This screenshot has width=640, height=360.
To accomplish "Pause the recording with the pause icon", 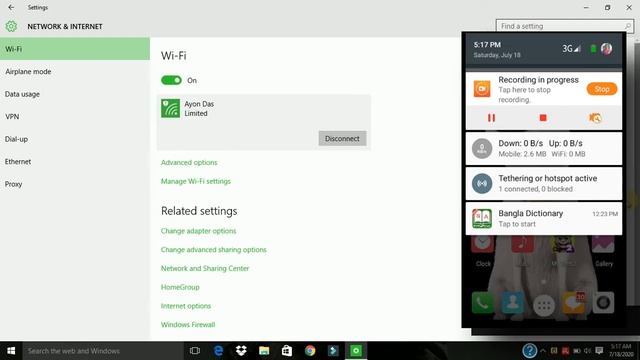I will (491, 118).
